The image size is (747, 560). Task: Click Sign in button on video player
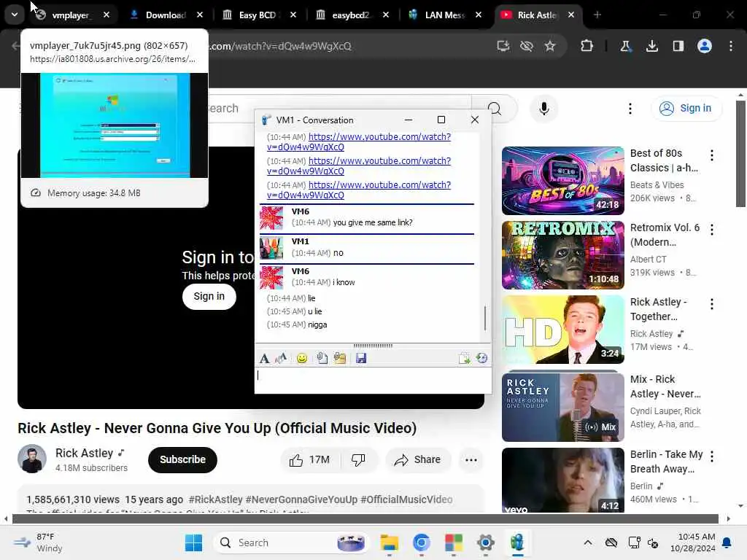point(209,296)
